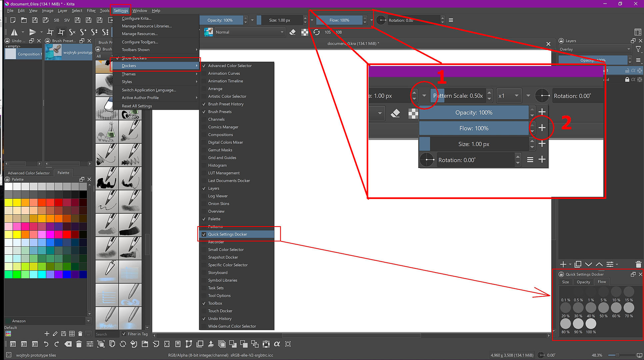This screenshot has width=644, height=360.
Task: Toggle eraser mode icon in toolbar
Action: 292,32
